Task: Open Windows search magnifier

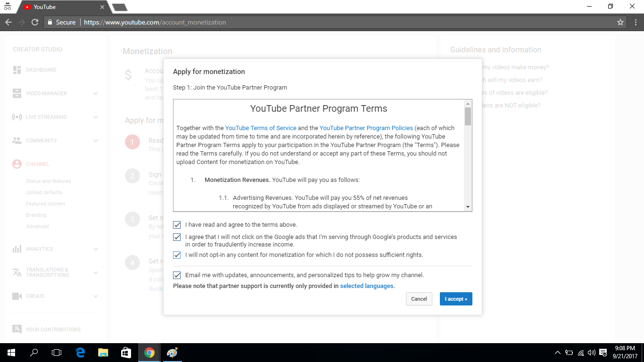Action: coord(34,353)
